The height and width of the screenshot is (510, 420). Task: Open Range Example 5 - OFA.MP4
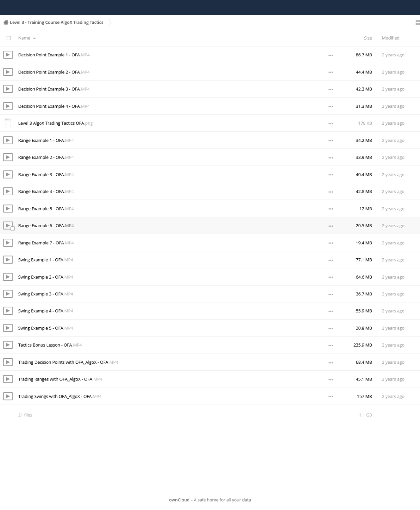(x=46, y=209)
